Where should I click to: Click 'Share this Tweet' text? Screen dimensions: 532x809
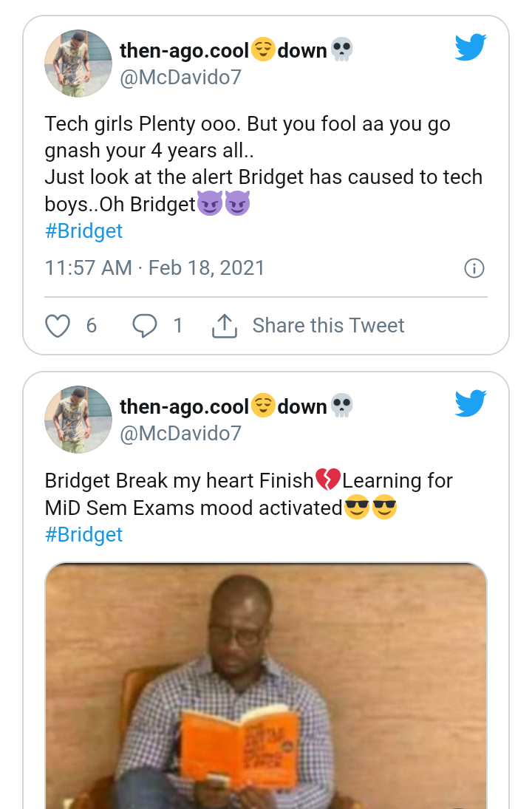pos(328,326)
